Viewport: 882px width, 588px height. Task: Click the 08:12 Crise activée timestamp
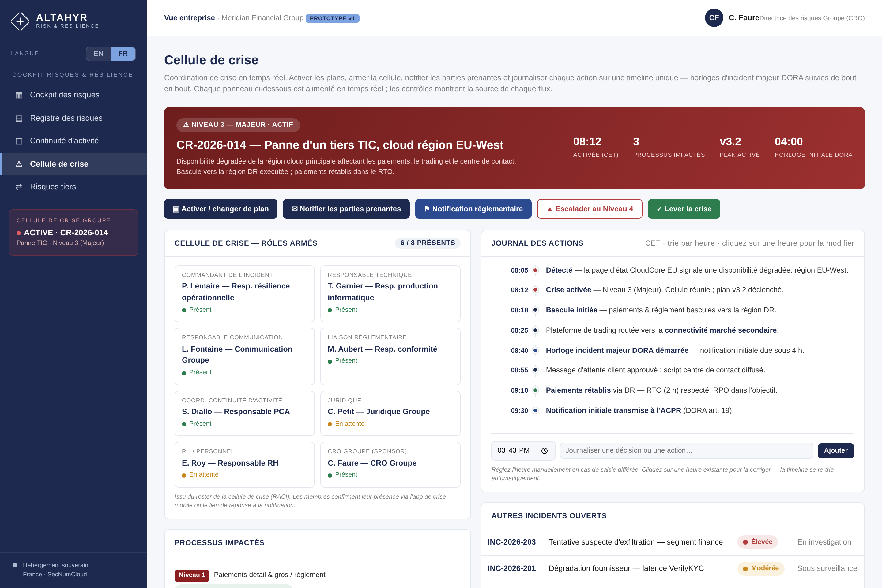519,290
